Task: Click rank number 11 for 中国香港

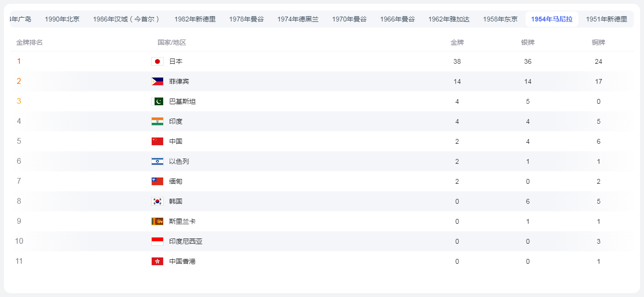Action: pyautogui.click(x=19, y=261)
